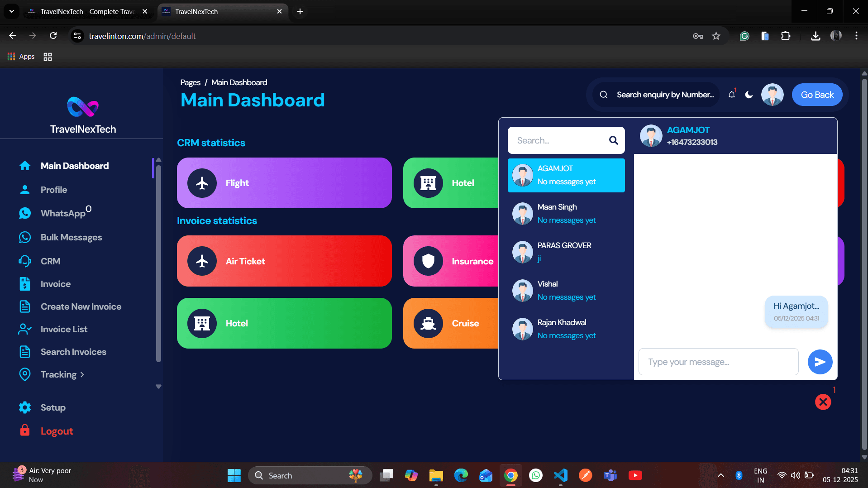The image size is (868, 488).
Task: Select AGAMJOT conversation in chat list
Action: tap(566, 175)
